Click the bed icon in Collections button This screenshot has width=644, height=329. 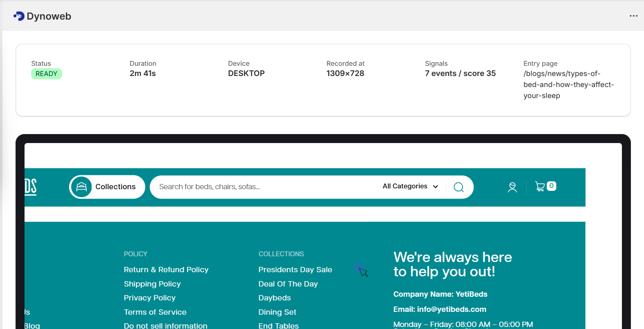(x=81, y=187)
